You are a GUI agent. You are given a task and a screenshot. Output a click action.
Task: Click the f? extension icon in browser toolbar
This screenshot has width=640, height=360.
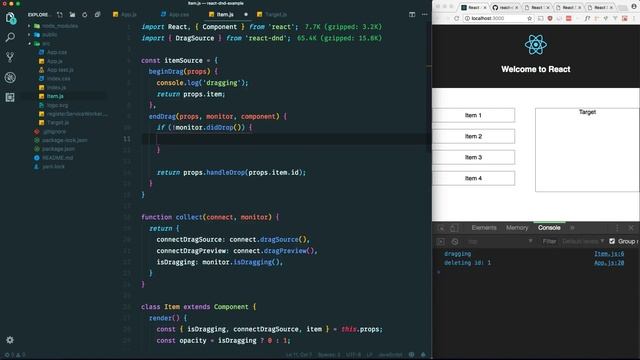coord(587,18)
